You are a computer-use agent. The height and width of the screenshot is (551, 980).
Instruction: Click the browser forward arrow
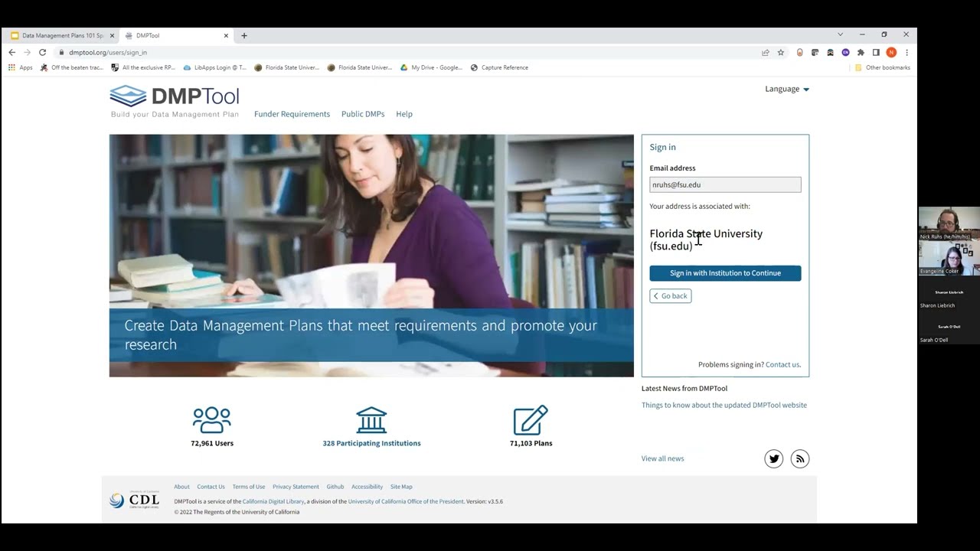27,52
